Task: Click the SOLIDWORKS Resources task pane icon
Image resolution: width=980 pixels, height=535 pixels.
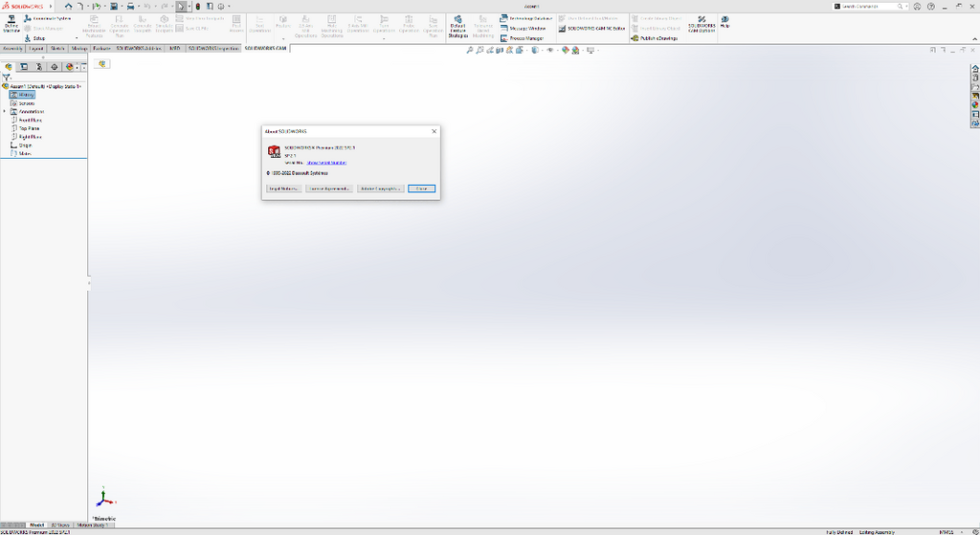Action: pos(975,69)
